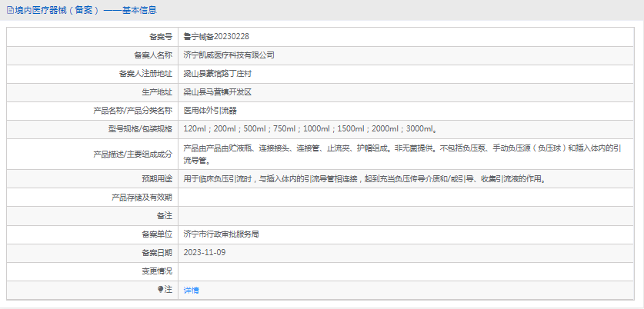644x309 pixels.
Task: Click the 产品存储及有效期 label
Action: 142,198
